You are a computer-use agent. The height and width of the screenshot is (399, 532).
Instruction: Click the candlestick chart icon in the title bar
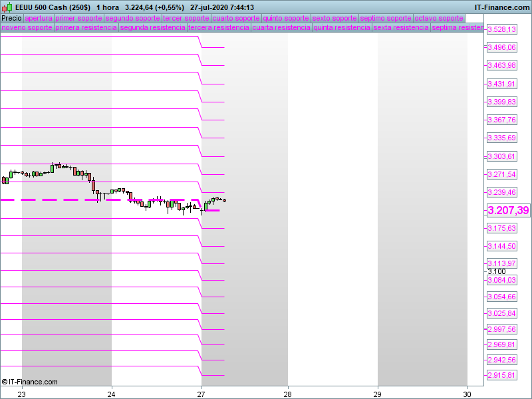tap(7, 7)
